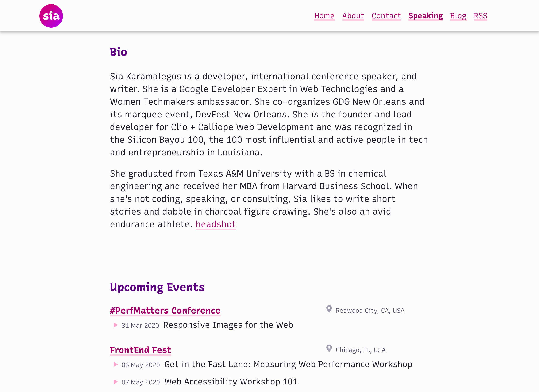
Task: Click the Bio heading
Action: click(118, 52)
